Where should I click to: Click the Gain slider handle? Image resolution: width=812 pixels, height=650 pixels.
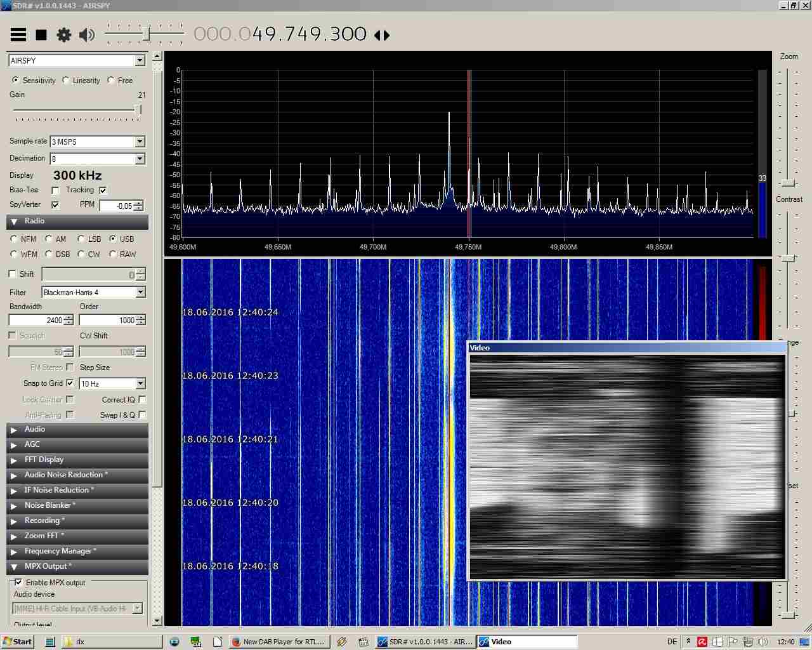tap(138, 110)
